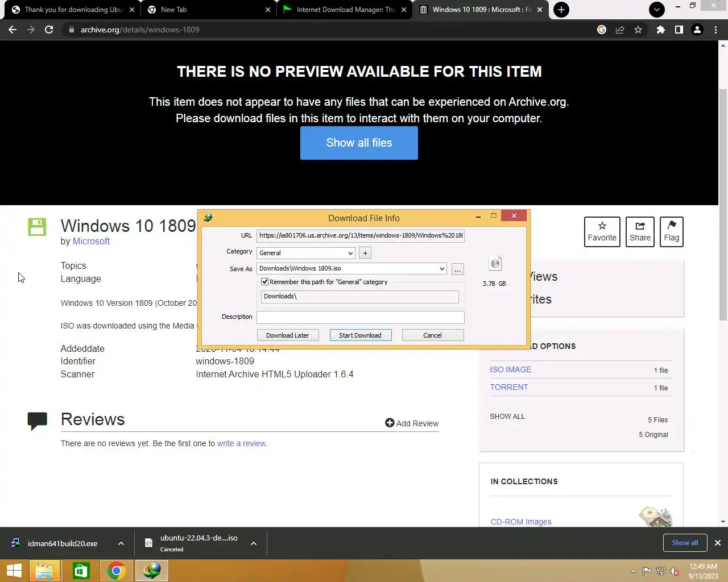Click Action Center flag tray icon
The height and width of the screenshot is (582, 728).
click(x=647, y=571)
